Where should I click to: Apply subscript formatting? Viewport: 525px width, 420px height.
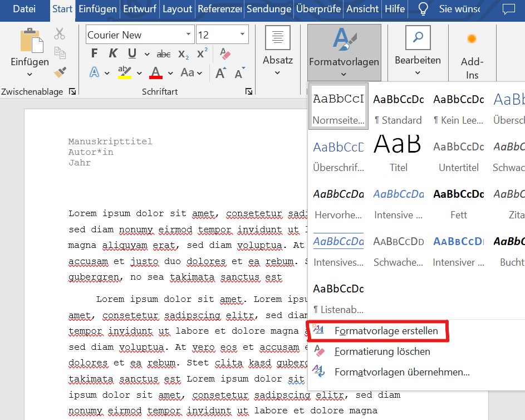point(183,54)
